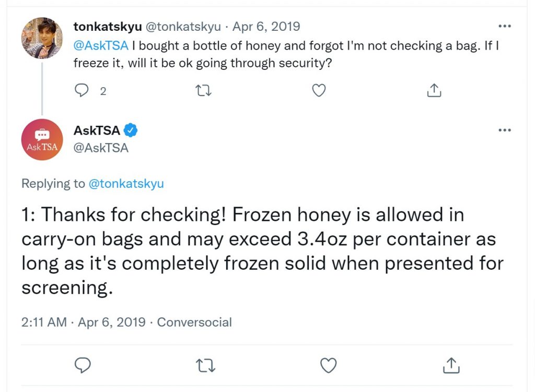Open more options on AskTSA's tweet
Screen dimensions: 535x392
(505, 130)
